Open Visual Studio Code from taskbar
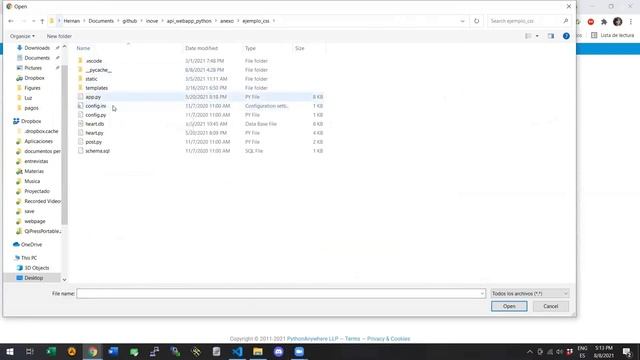The height and width of the screenshot is (360, 640). (x=237, y=351)
